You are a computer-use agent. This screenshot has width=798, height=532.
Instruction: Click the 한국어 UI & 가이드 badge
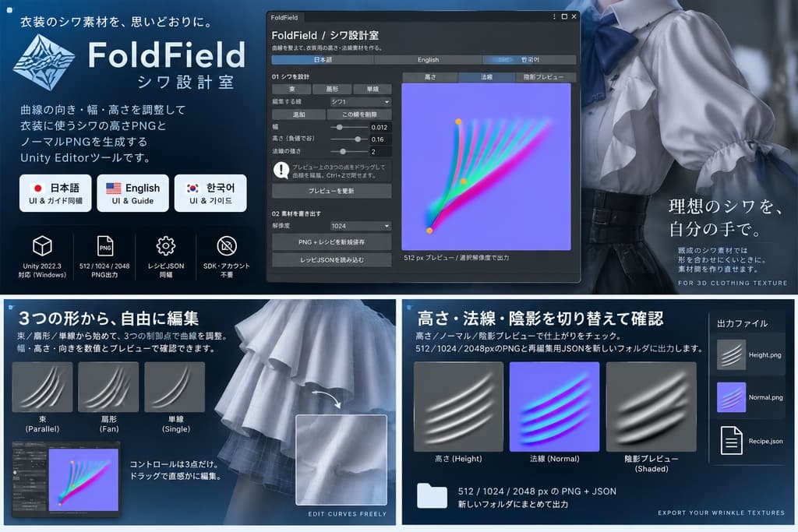[210, 193]
